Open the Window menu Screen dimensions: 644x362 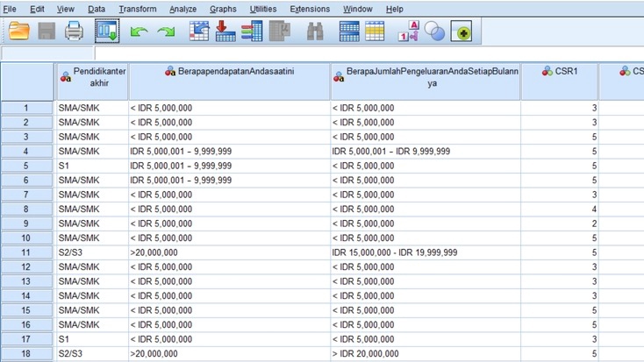358,9
